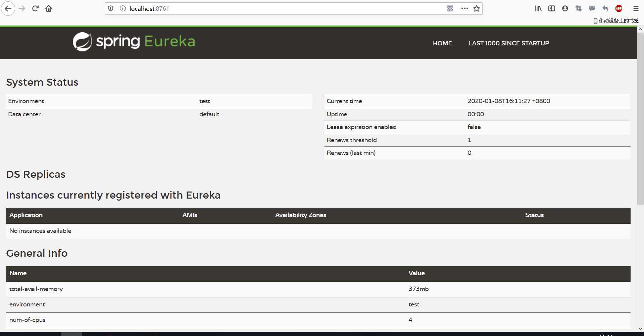Select the 'General Info' heading

tap(37, 253)
